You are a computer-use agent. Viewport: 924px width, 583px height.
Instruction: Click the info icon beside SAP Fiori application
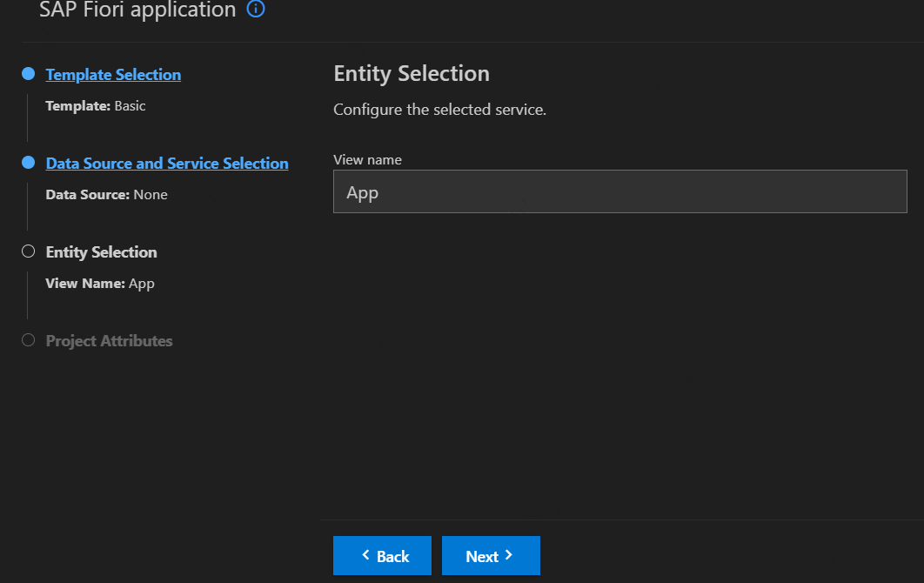tap(255, 8)
